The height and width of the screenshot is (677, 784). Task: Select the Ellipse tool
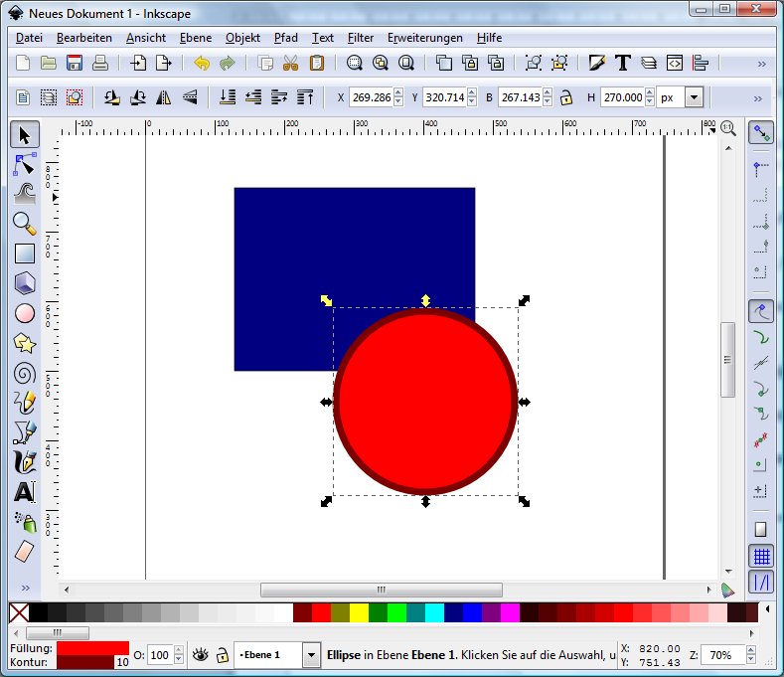[x=25, y=313]
